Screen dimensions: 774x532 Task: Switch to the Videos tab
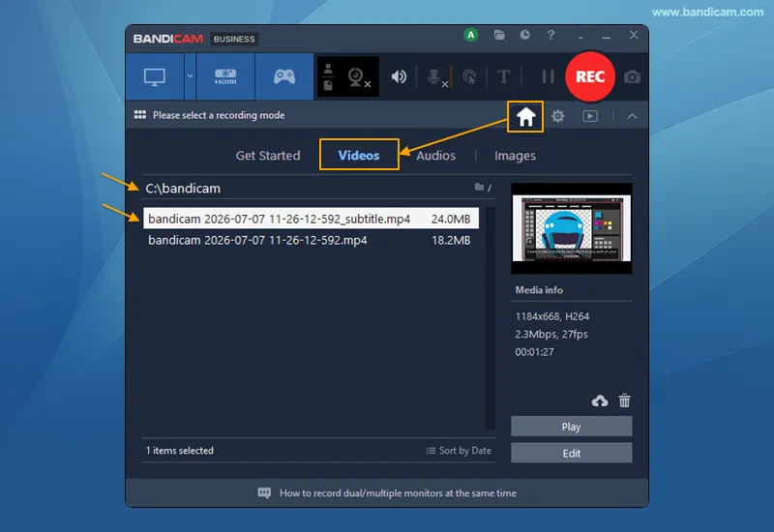(359, 156)
